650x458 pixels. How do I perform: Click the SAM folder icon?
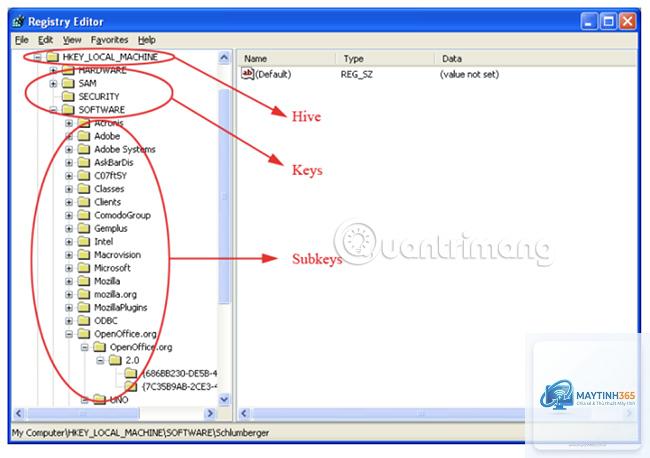point(68,83)
